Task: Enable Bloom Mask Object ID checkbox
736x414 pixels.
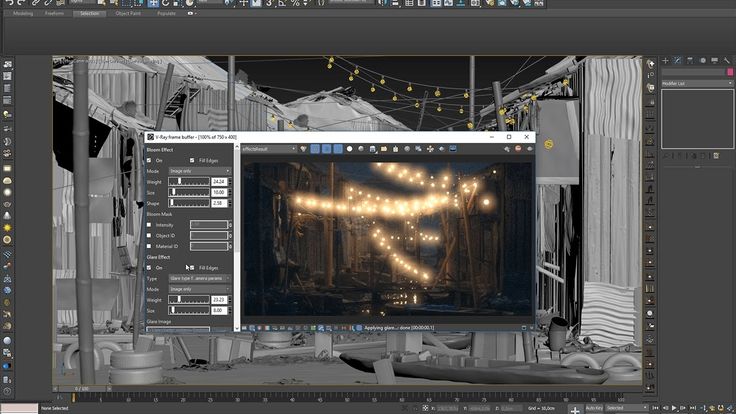Action: (x=149, y=236)
